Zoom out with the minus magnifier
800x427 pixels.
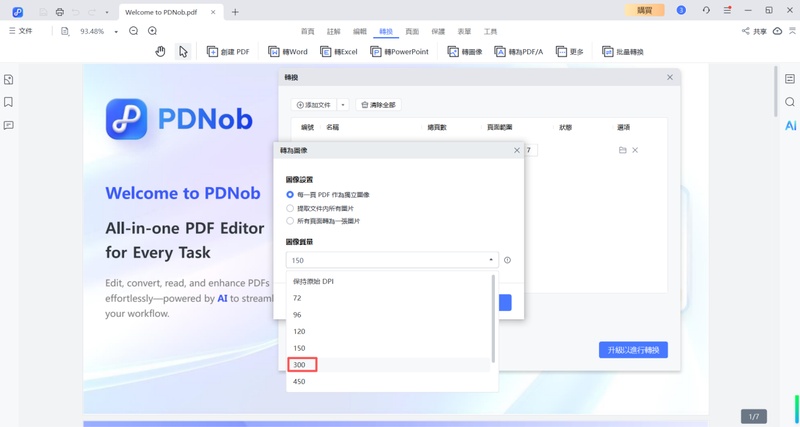pos(134,31)
